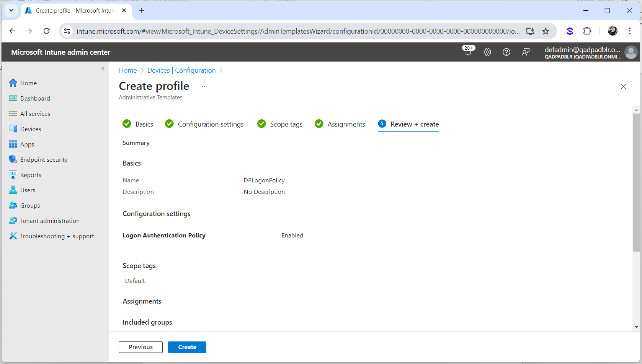Click the Microsoft Intune admin center title

[x=60, y=52]
